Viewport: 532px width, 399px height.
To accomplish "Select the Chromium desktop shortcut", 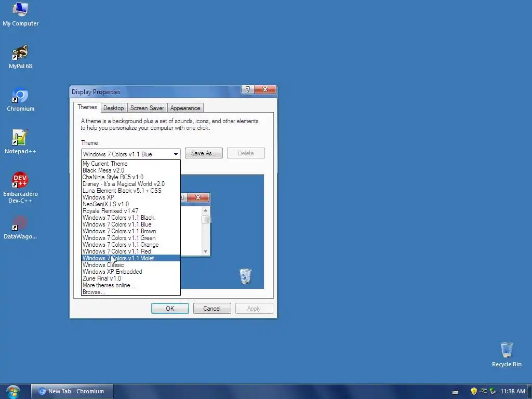I will 20,100.
